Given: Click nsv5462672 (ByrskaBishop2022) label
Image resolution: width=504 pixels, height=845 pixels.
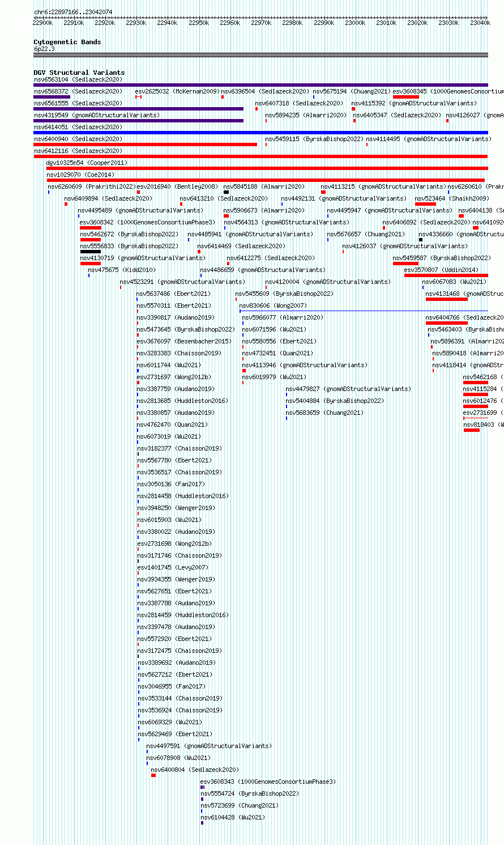Looking at the screenshot, I should (x=129, y=234).
